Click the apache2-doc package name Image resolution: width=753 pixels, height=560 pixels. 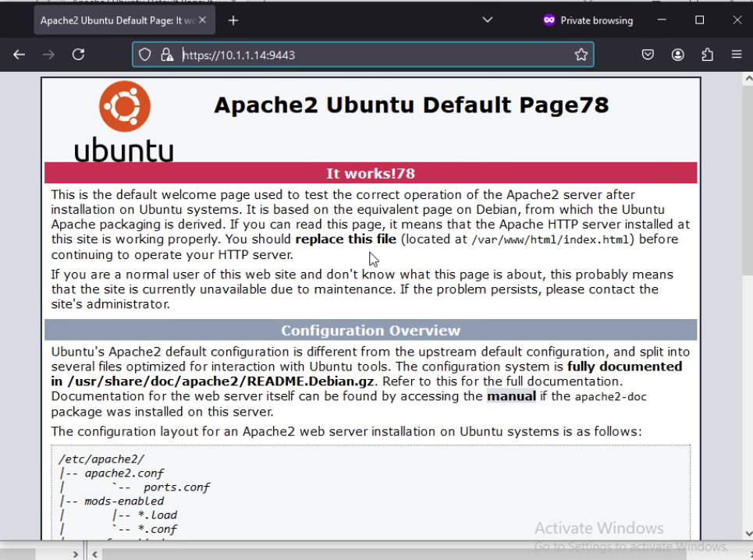[x=611, y=397]
